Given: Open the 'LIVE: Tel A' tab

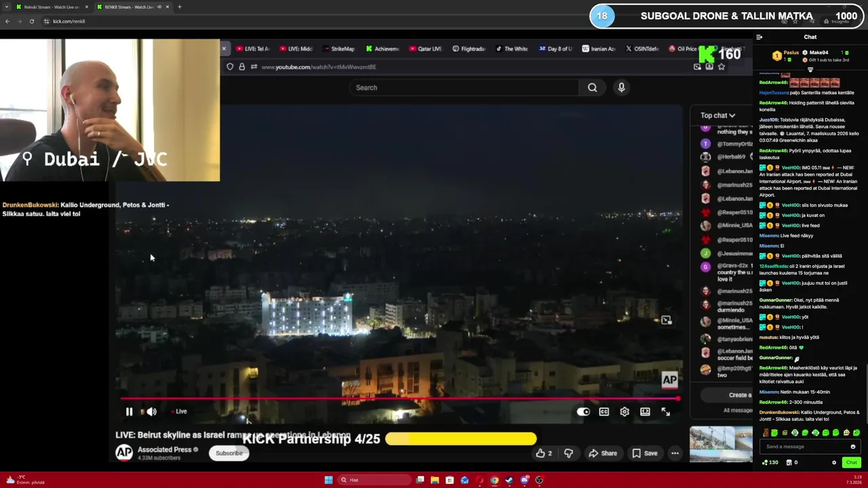Looking at the screenshot, I should click(x=252, y=49).
